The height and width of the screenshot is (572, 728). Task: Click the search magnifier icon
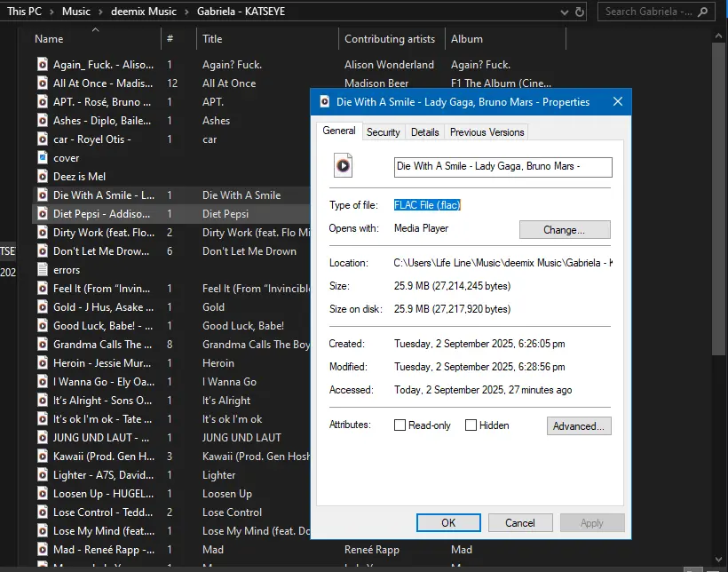703,12
